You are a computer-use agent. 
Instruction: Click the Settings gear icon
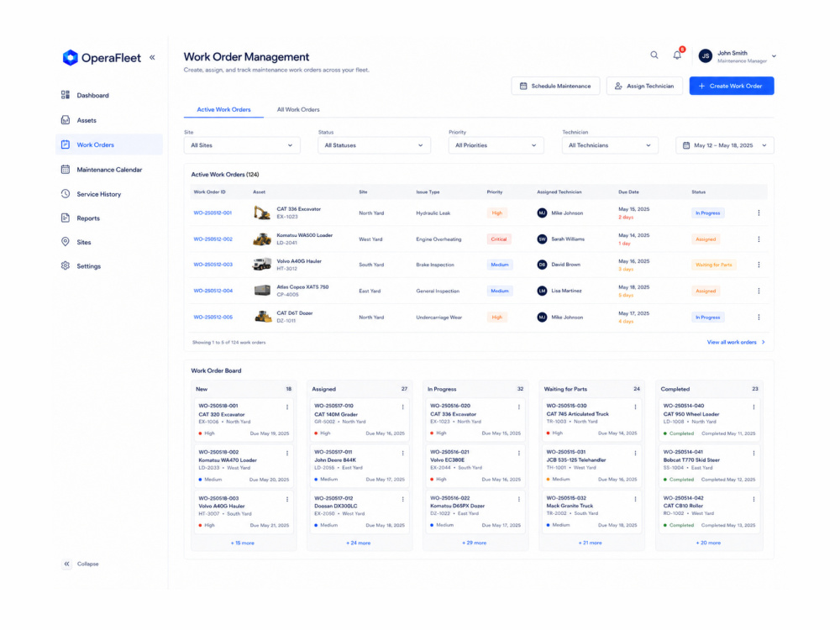66,265
